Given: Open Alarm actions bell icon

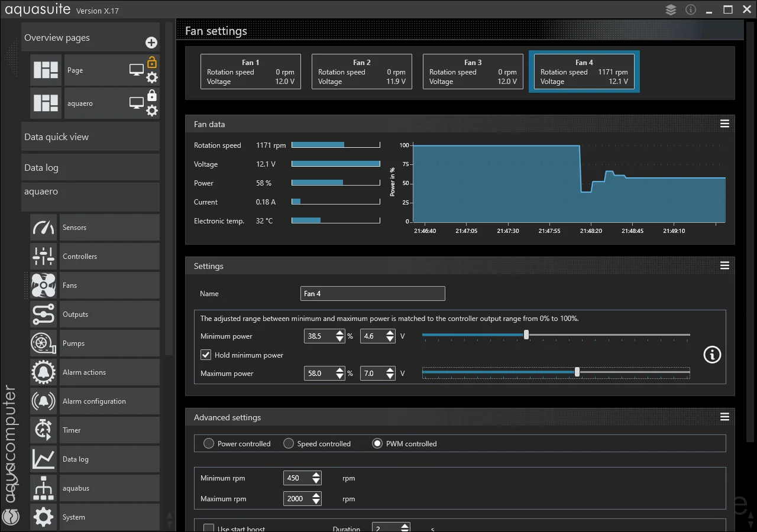Looking at the screenshot, I should point(44,372).
